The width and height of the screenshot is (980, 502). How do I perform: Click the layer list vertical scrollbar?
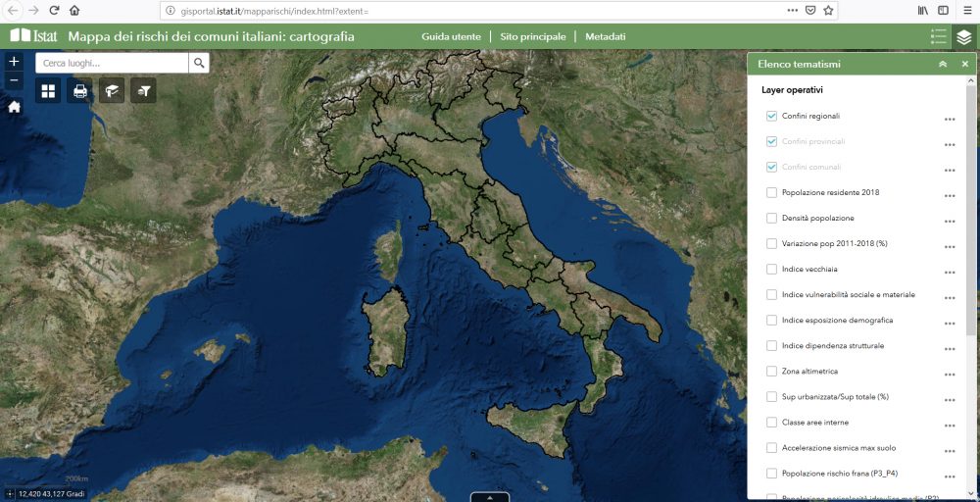tap(971, 213)
